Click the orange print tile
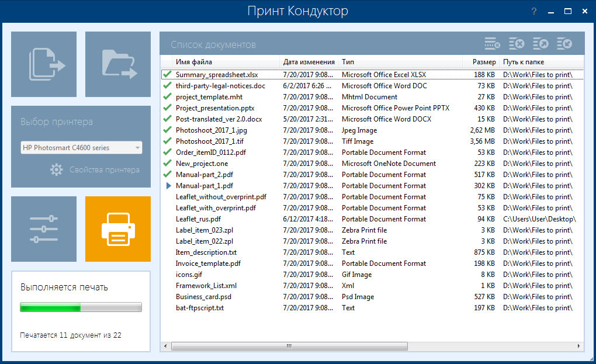Image resolution: width=596 pixels, height=364 pixels. pos(118,228)
